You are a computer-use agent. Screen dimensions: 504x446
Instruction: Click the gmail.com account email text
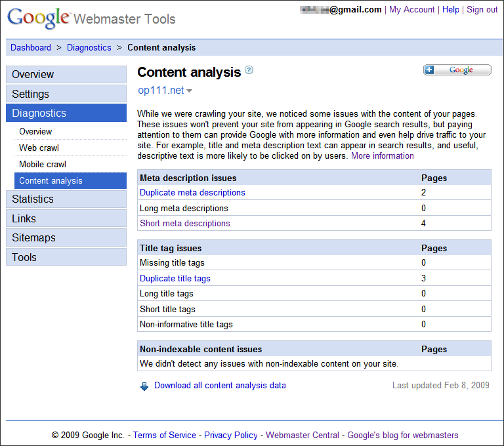[341, 10]
